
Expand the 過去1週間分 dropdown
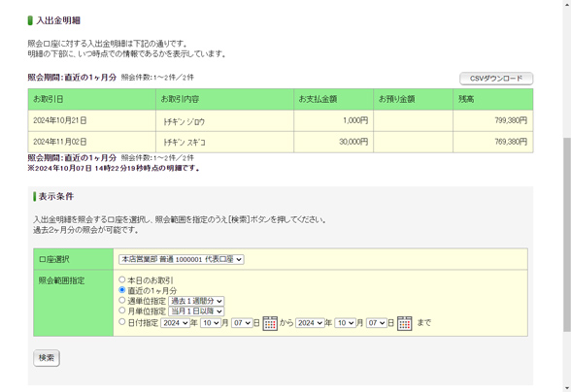pyautogui.click(x=196, y=301)
